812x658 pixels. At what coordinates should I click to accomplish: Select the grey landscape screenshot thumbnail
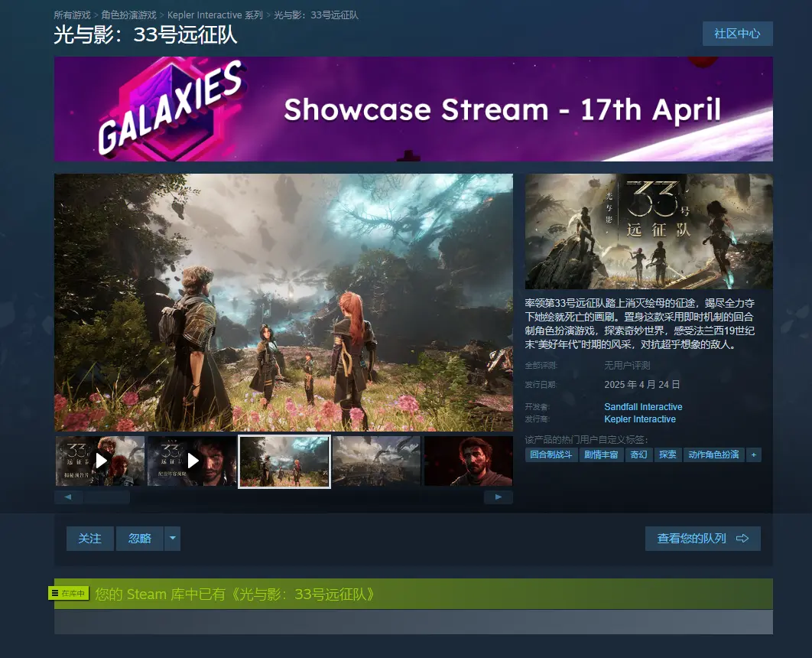click(x=376, y=461)
